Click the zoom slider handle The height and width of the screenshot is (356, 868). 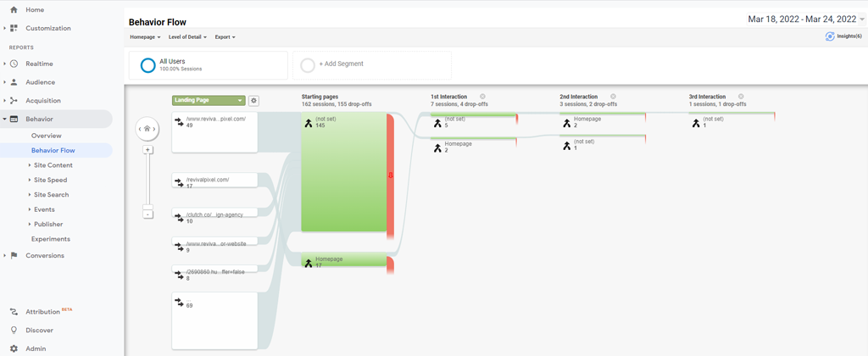point(147,206)
